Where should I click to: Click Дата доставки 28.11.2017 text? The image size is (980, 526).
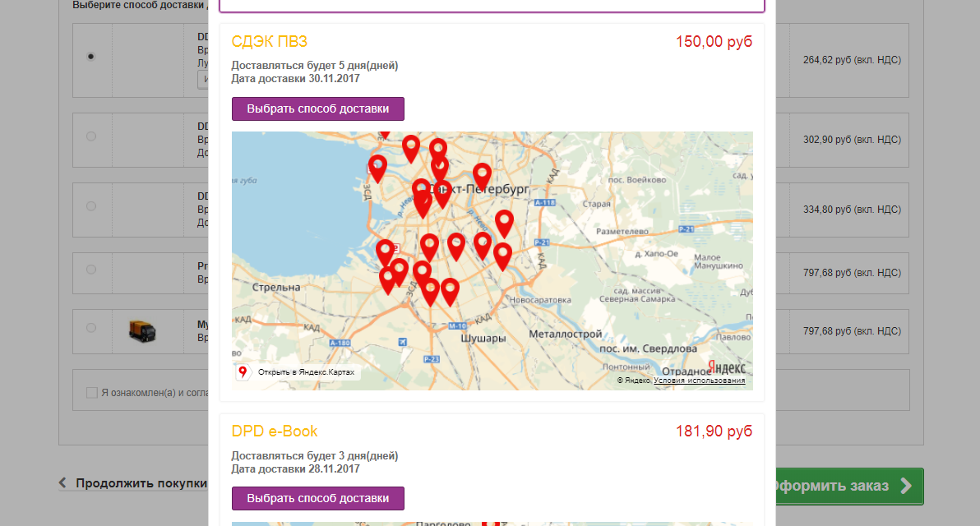[x=296, y=469]
